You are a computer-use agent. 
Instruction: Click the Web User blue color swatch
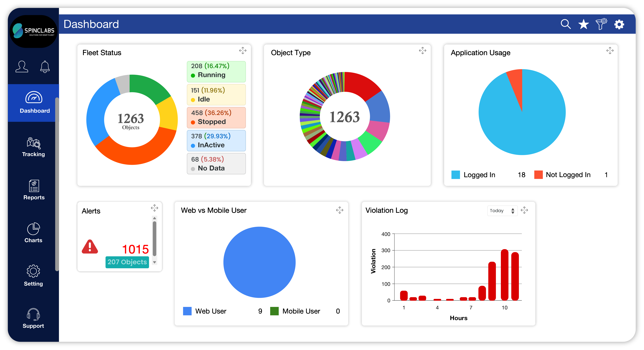tap(187, 311)
